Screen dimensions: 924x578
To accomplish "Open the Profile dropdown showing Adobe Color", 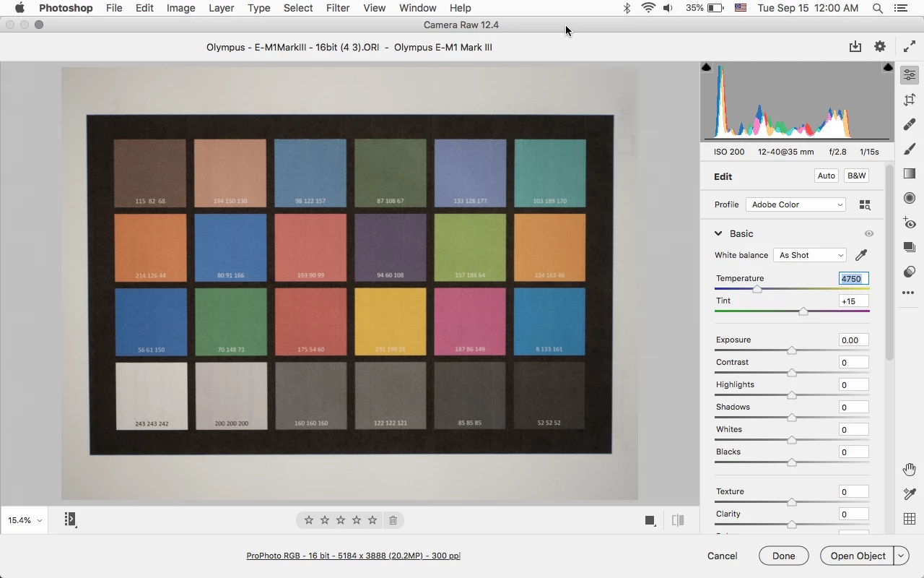I will click(x=796, y=204).
